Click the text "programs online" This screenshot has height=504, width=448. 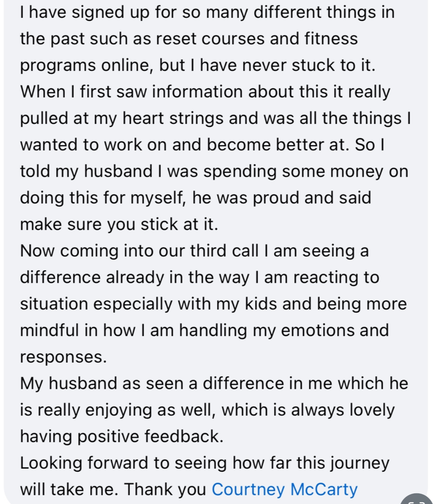[x=87, y=65]
